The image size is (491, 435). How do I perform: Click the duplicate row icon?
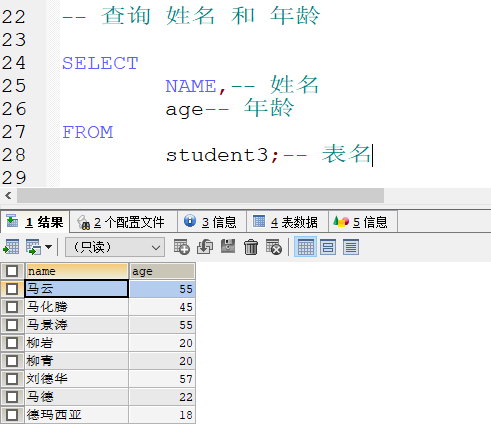click(x=205, y=247)
